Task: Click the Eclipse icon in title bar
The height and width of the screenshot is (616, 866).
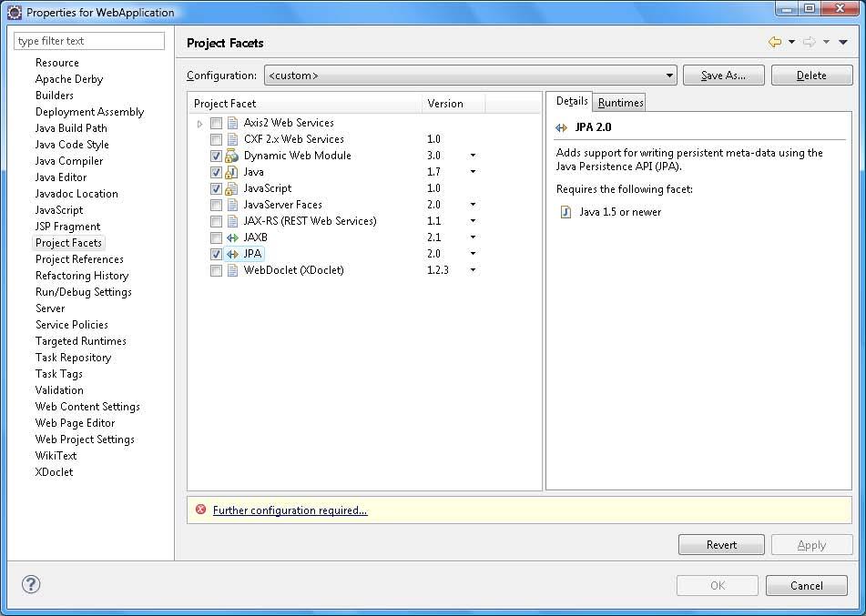Action: (15, 12)
